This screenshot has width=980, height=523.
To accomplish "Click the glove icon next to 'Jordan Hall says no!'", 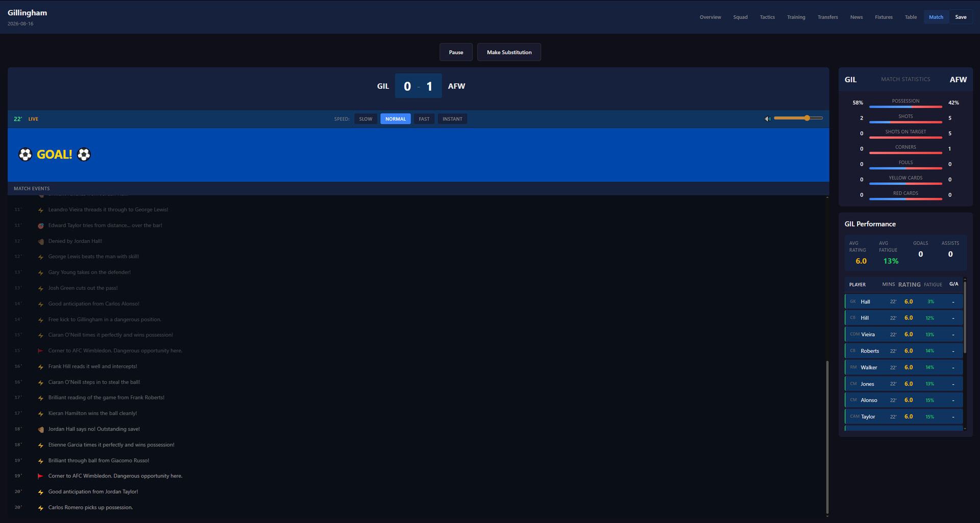I will pos(40,429).
